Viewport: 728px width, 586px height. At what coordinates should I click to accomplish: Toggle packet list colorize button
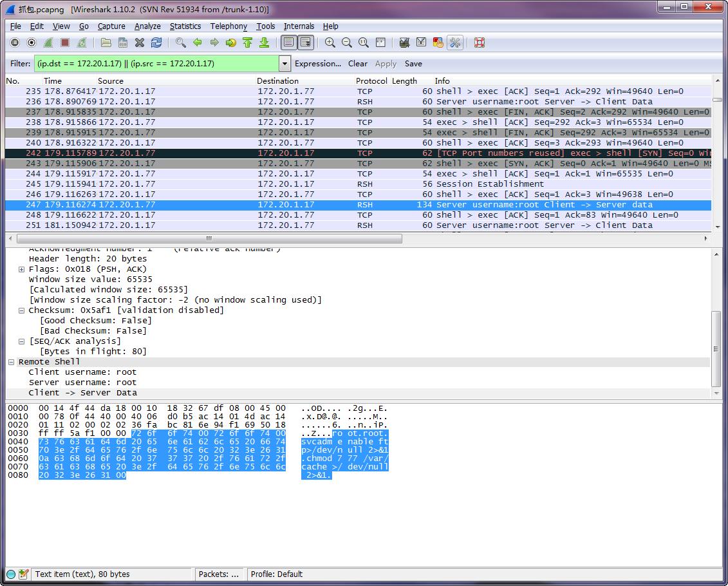tap(288, 43)
